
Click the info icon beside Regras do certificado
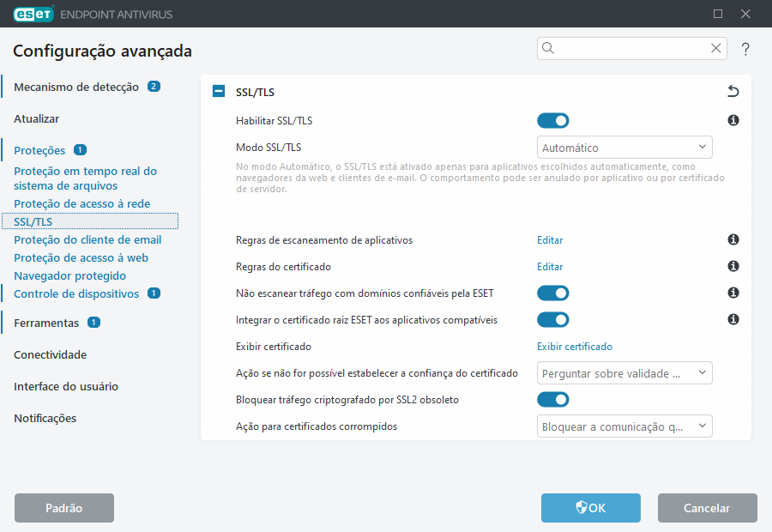733,266
